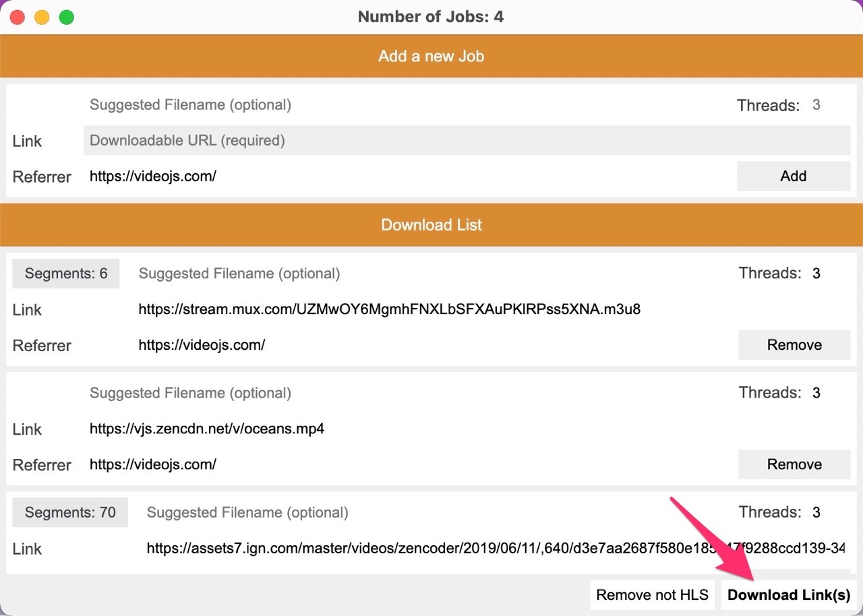Click Suggested Filename field in new job

(x=406, y=105)
